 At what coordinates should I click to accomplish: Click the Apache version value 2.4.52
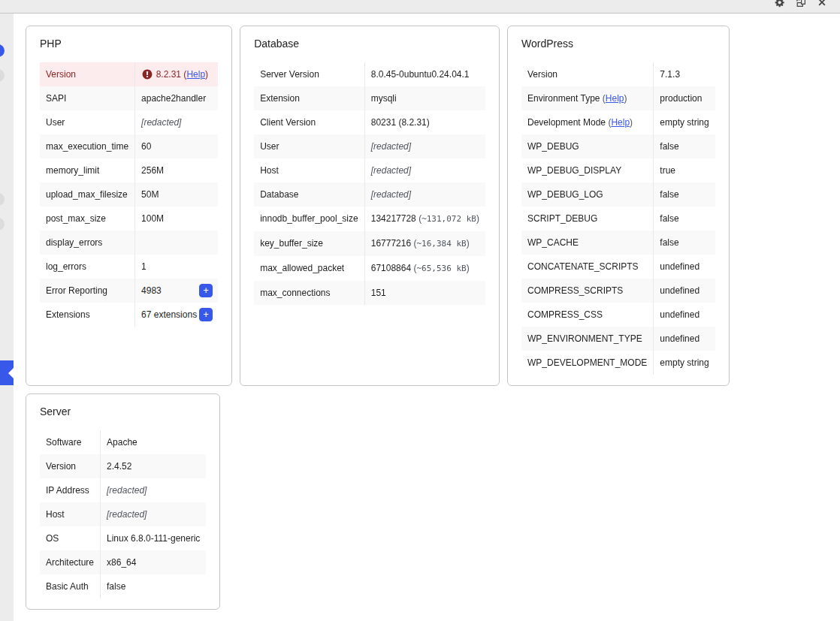click(119, 466)
